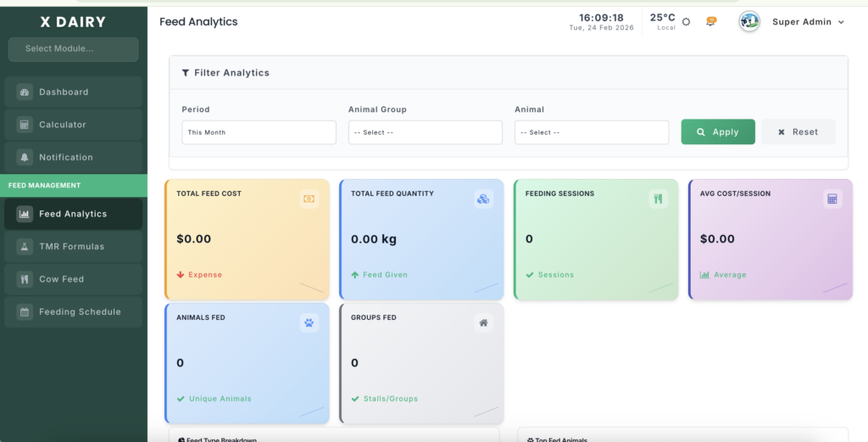Screen dimensions: 868x442
Task: Open the Super Admin user menu chevron
Action: click(x=841, y=23)
